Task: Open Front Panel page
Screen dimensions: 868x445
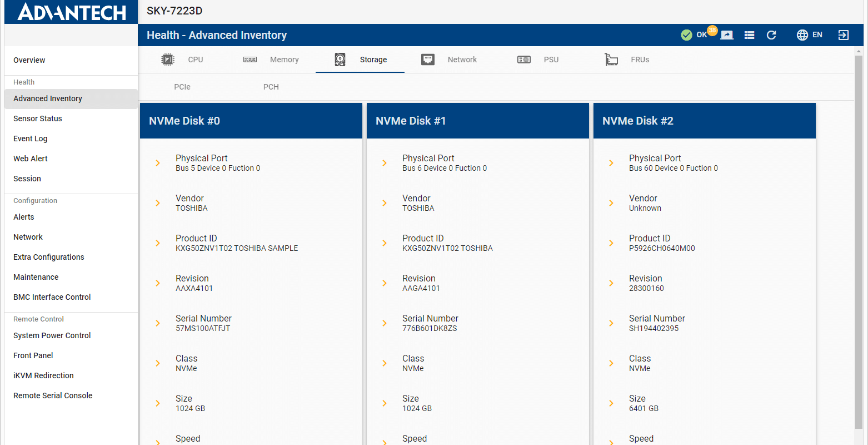Action: coord(71,355)
